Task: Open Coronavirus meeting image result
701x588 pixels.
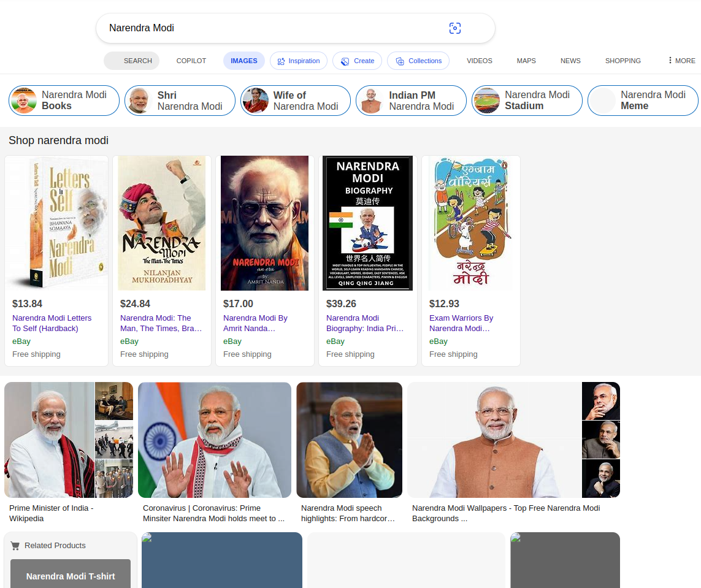Action: point(215,440)
